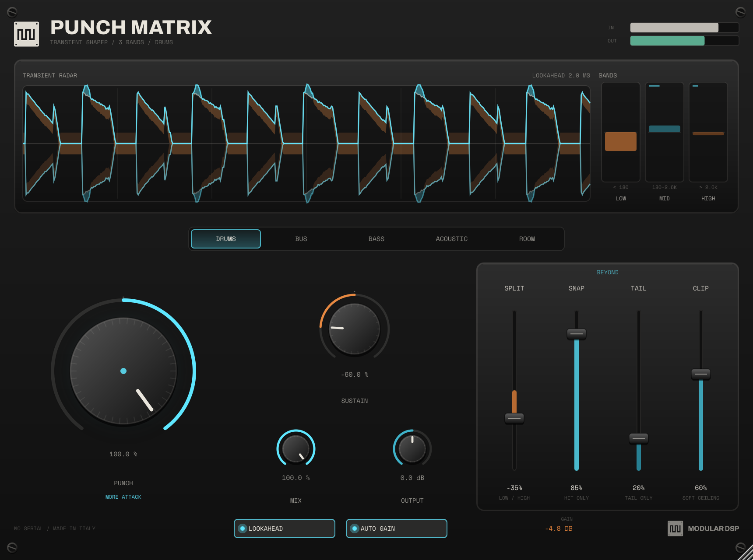The image size is (753, 560).
Task: Click the HIT ONLY label
Action: click(577, 498)
